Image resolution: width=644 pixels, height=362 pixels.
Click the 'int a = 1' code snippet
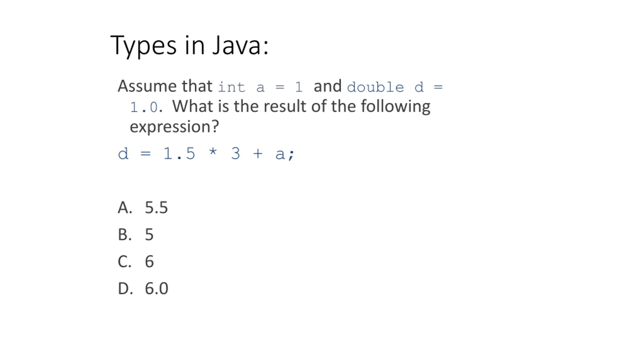(260, 87)
